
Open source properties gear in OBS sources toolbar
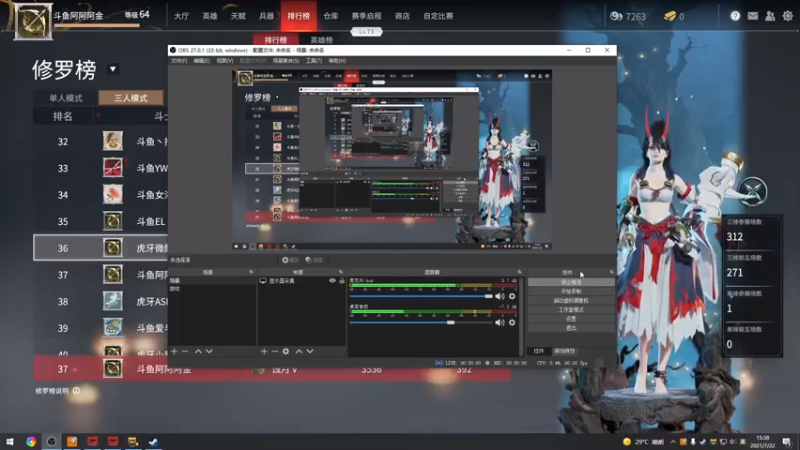(x=286, y=352)
